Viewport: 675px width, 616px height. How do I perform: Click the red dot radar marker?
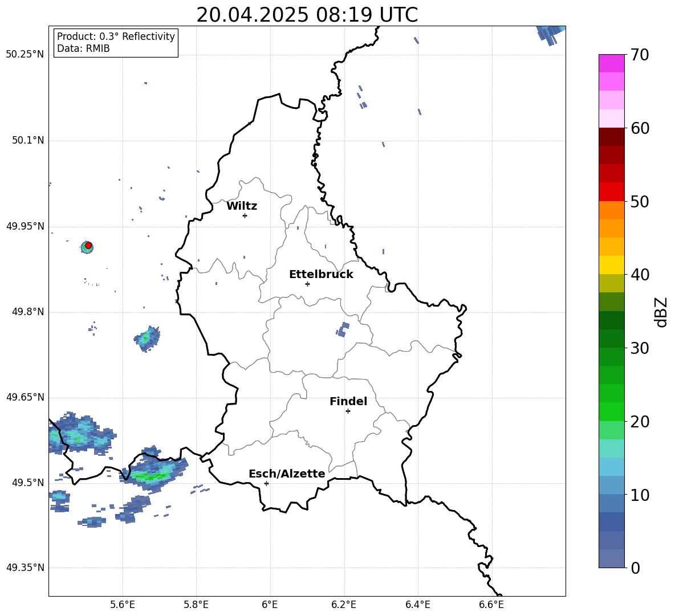click(x=88, y=245)
